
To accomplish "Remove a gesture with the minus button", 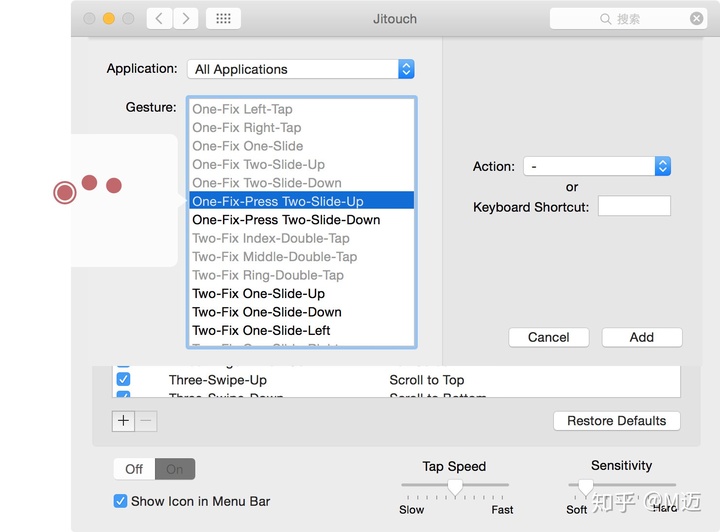I will coord(146,421).
